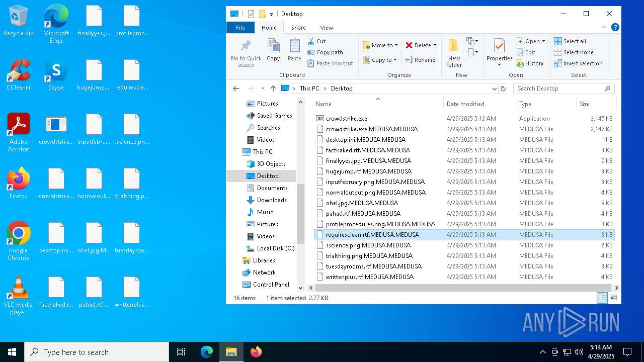
Task: Open the Windows Start menu
Action: pos(12,352)
